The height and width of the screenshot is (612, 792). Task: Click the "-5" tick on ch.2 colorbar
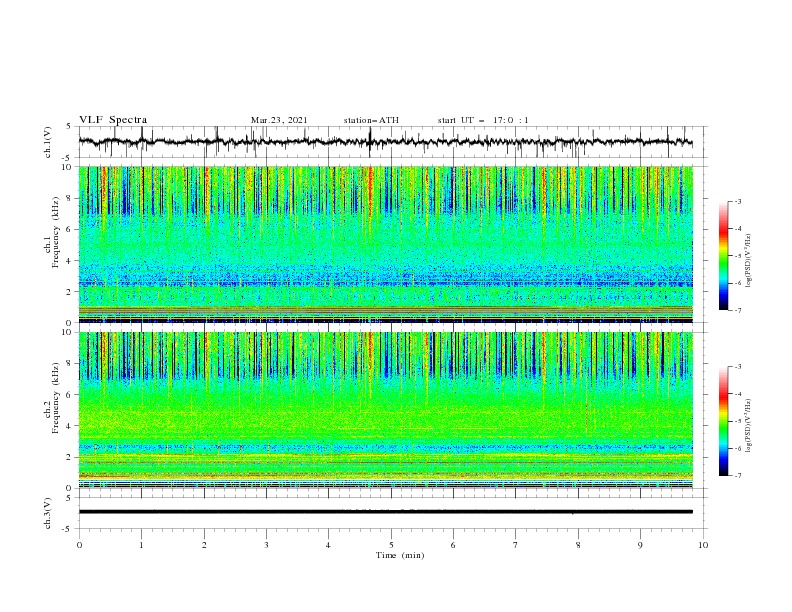[737, 421]
